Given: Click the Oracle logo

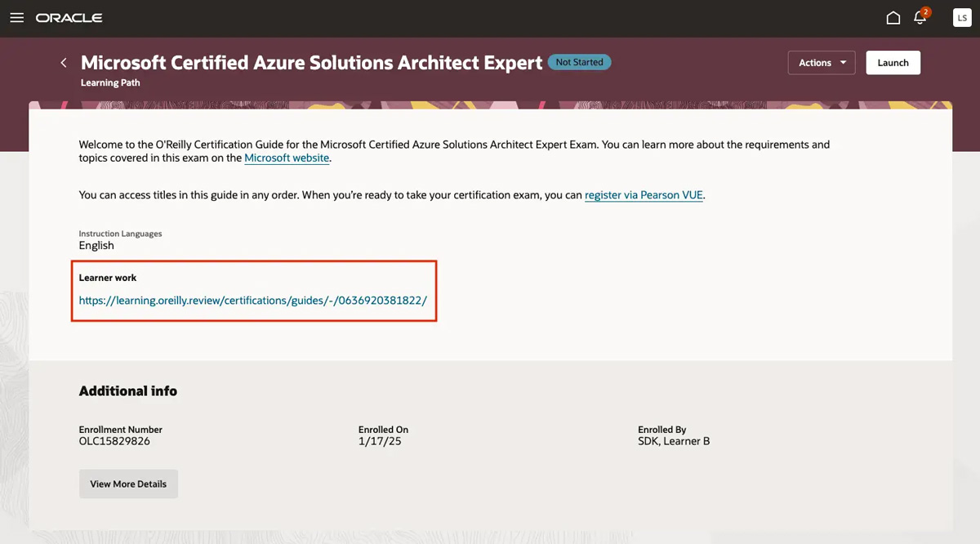Looking at the screenshot, I should point(69,18).
